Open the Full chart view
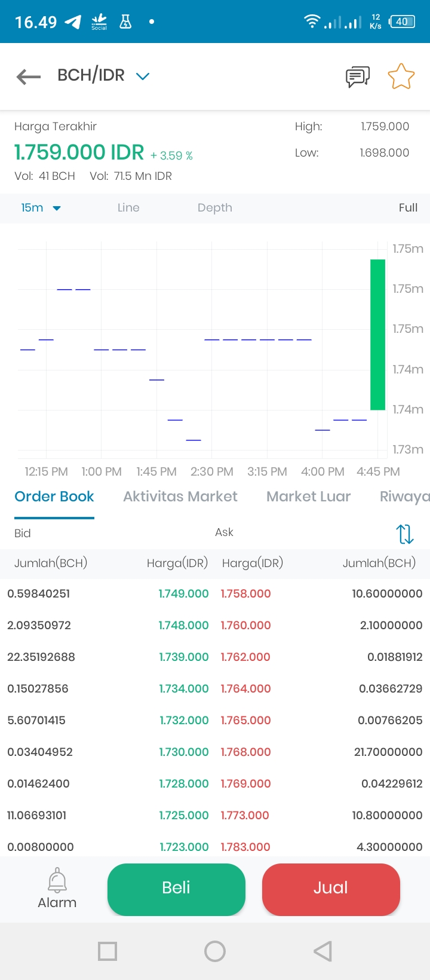The image size is (430, 980). click(408, 207)
